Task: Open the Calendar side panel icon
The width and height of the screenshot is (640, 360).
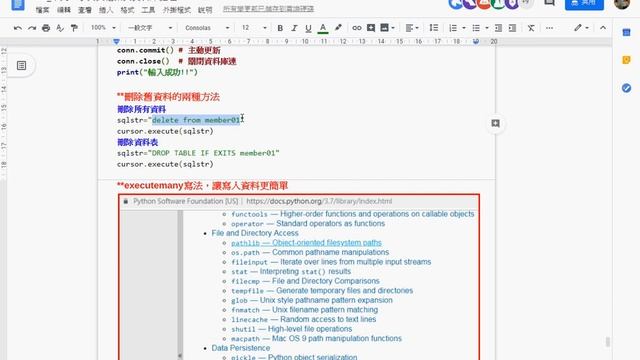Action: click(x=626, y=32)
